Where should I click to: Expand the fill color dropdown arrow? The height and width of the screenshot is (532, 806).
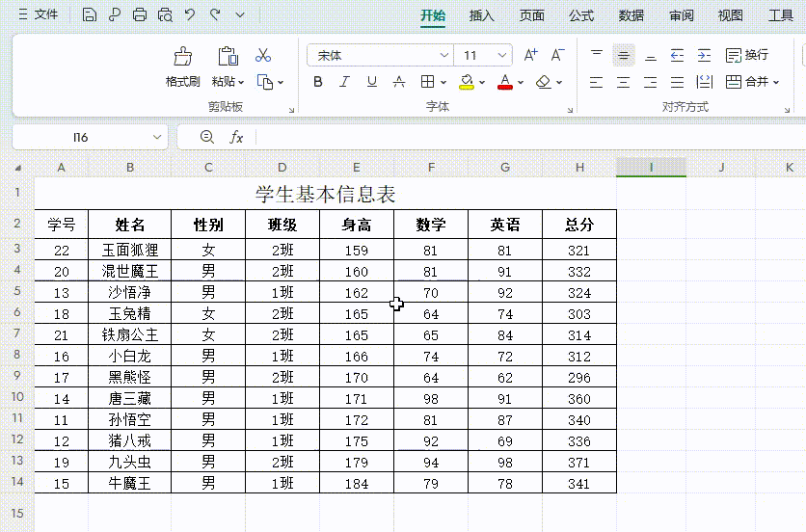[x=482, y=82]
